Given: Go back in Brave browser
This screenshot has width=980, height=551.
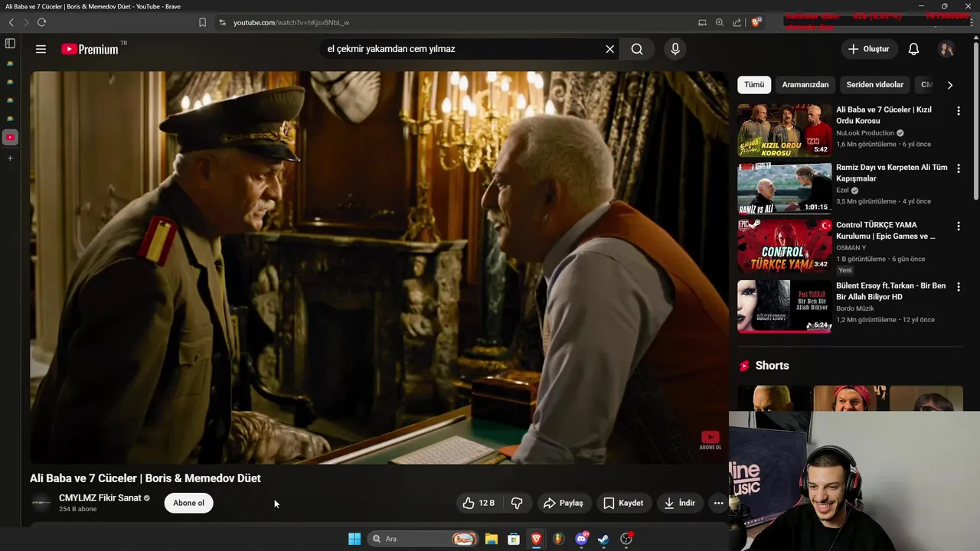Looking at the screenshot, I should tap(11, 22).
